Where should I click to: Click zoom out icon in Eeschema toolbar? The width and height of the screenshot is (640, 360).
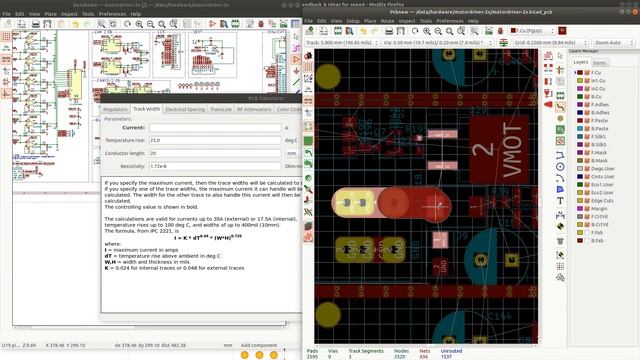(x=151, y=24)
